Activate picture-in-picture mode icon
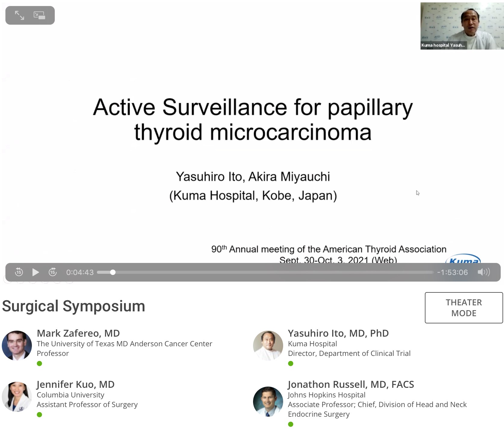 (39, 15)
